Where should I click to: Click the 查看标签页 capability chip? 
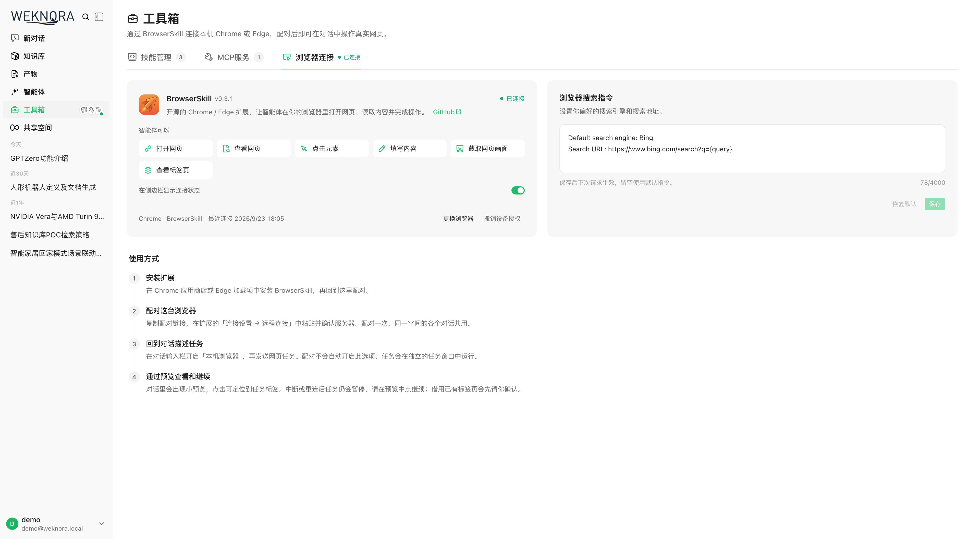tap(176, 170)
